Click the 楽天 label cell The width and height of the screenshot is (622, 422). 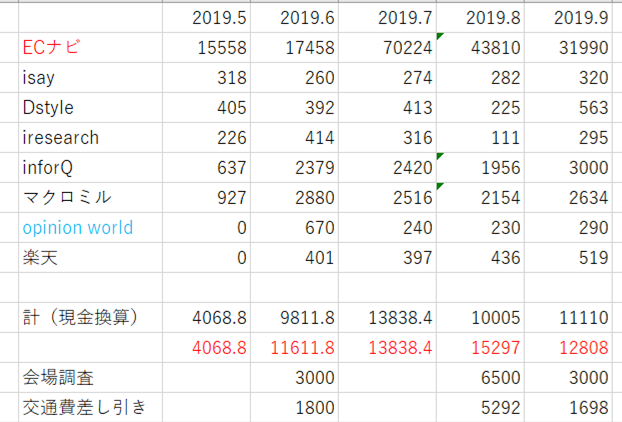pos(90,258)
